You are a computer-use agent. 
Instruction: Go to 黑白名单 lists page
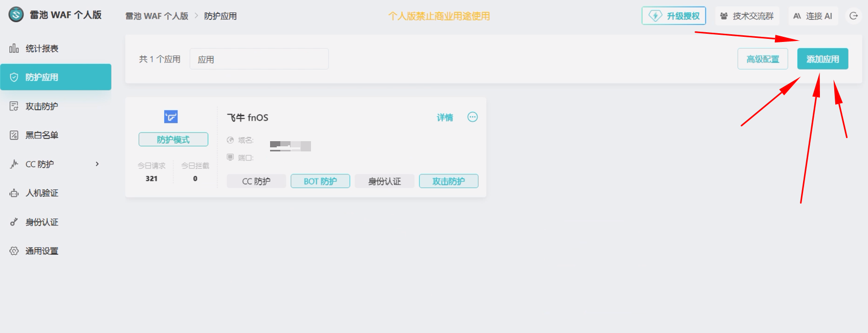[56, 135]
